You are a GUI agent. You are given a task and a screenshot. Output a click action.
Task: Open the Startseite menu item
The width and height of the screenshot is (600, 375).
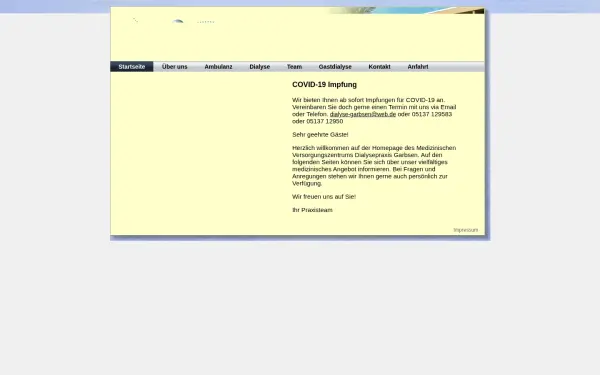pyautogui.click(x=132, y=67)
